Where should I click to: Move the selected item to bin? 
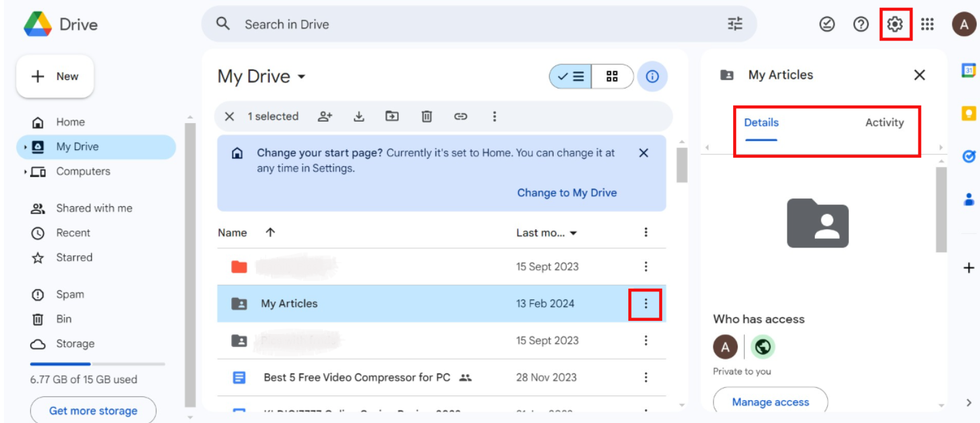[426, 117]
